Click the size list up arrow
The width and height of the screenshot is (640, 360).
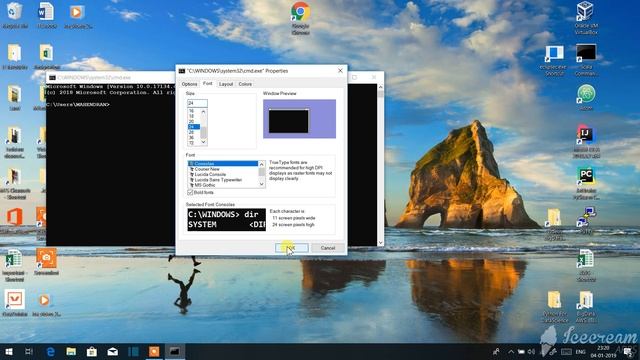coord(203,111)
